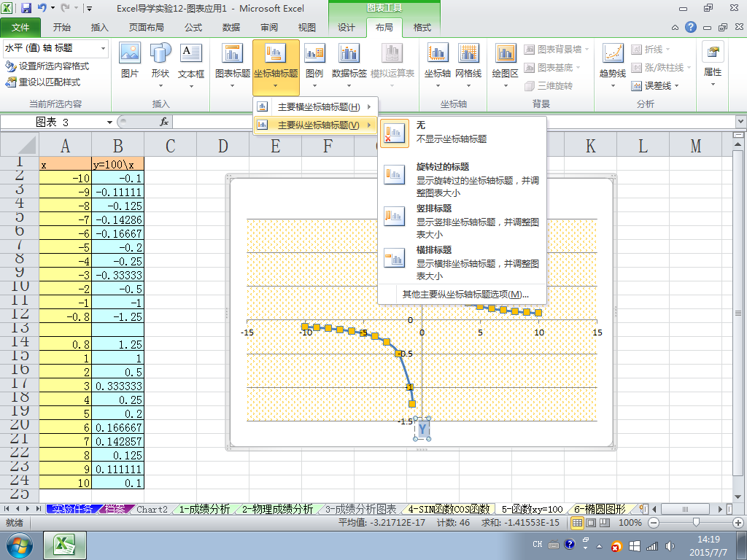The height and width of the screenshot is (560, 747).
Task: Open the Trendline (趋势线) menu
Action: pyautogui.click(x=613, y=65)
